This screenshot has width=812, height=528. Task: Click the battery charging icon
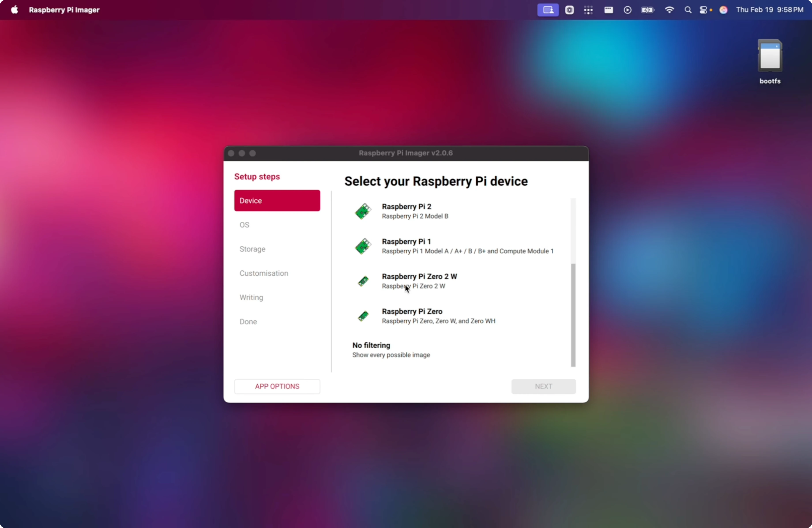[x=647, y=10]
